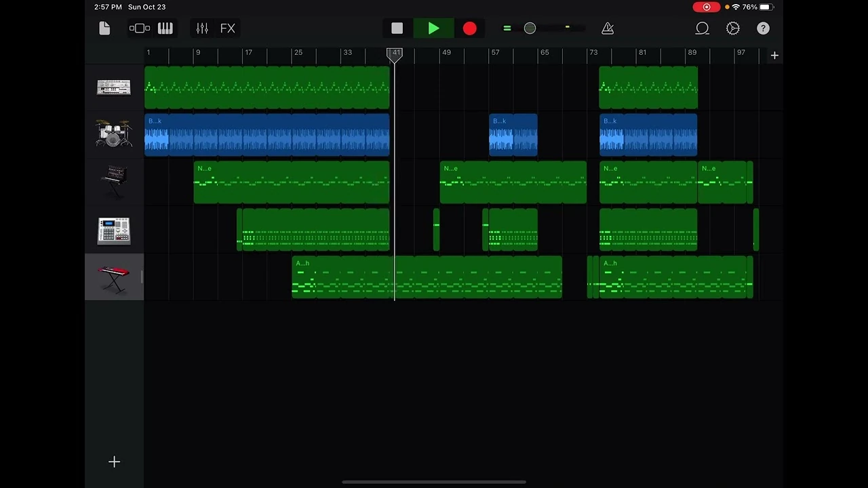This screenshot has width=868, height=488.
Task: Select the keyboard track at the bottom
Action: (x=113, y=278)
